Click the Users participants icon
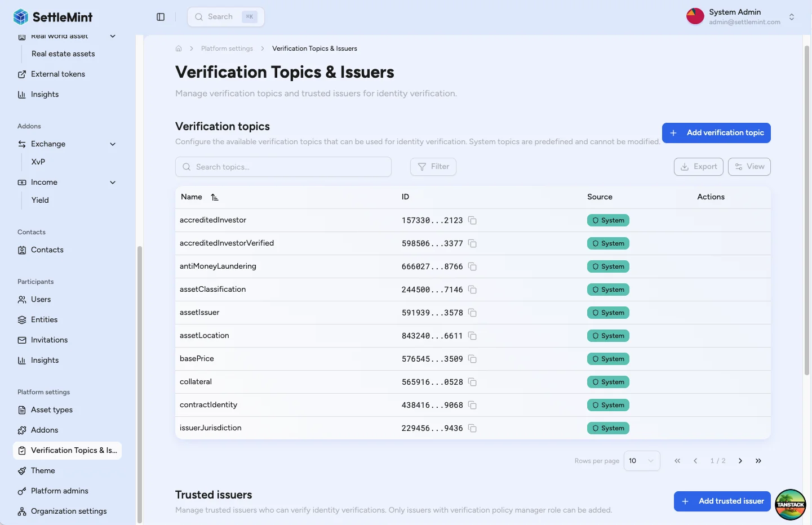The image size is (812, 525). coord(21,299)
